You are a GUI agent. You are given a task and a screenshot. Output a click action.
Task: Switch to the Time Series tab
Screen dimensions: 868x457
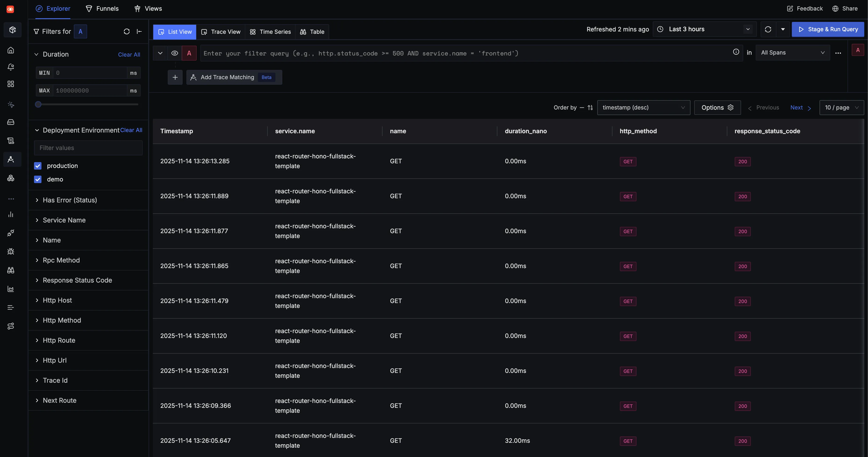point(270,32)
